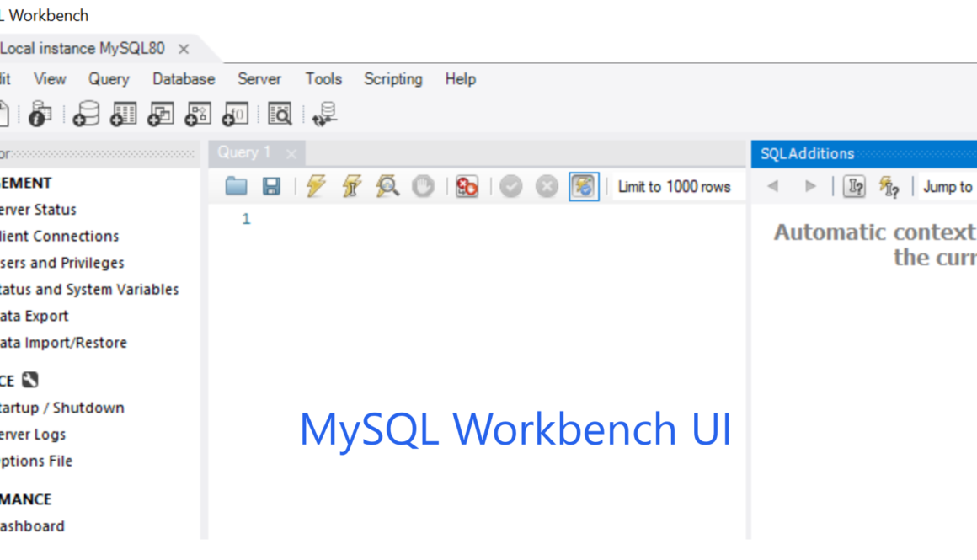Open the Explain Plan magnifier icon

pos(387,186)
